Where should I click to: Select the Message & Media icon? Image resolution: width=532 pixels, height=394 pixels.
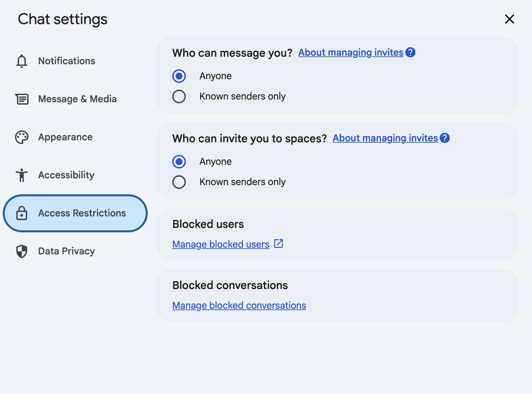tap(21, 99)
